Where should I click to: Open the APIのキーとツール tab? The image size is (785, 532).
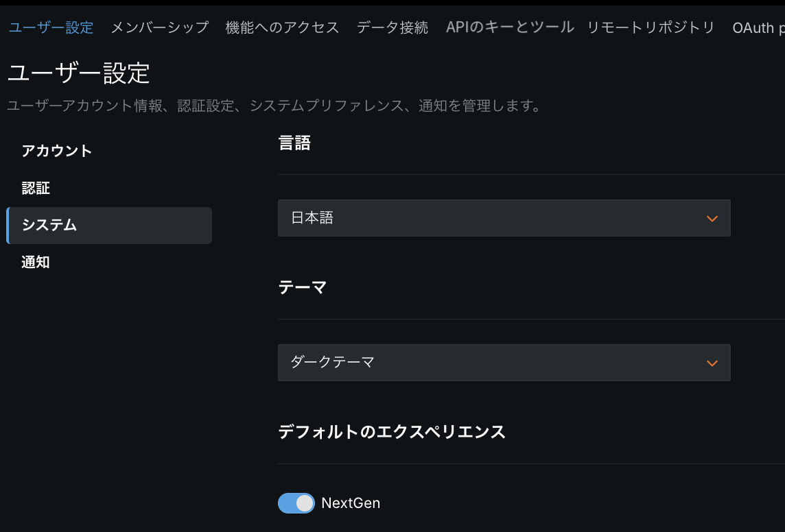pyautogui.click(x=509, y=27)
